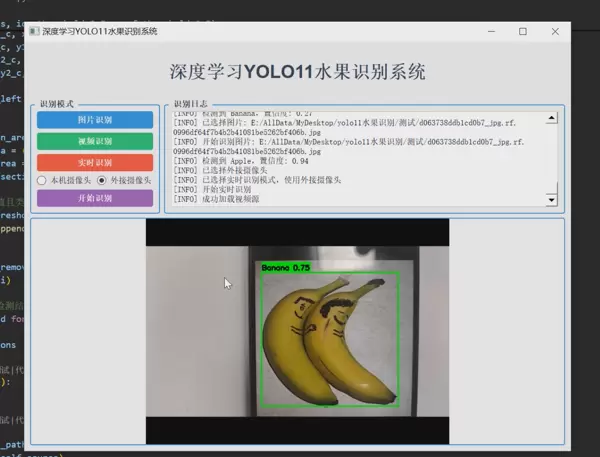
Task: Select the 外接摄像头 radio option
Action: pos(101,180)
